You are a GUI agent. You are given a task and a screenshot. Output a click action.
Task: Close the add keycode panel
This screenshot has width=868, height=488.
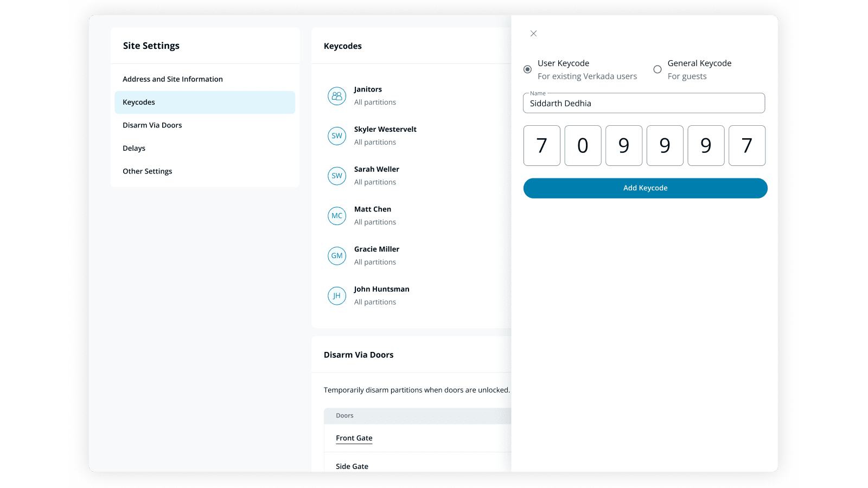click(533, 34)
